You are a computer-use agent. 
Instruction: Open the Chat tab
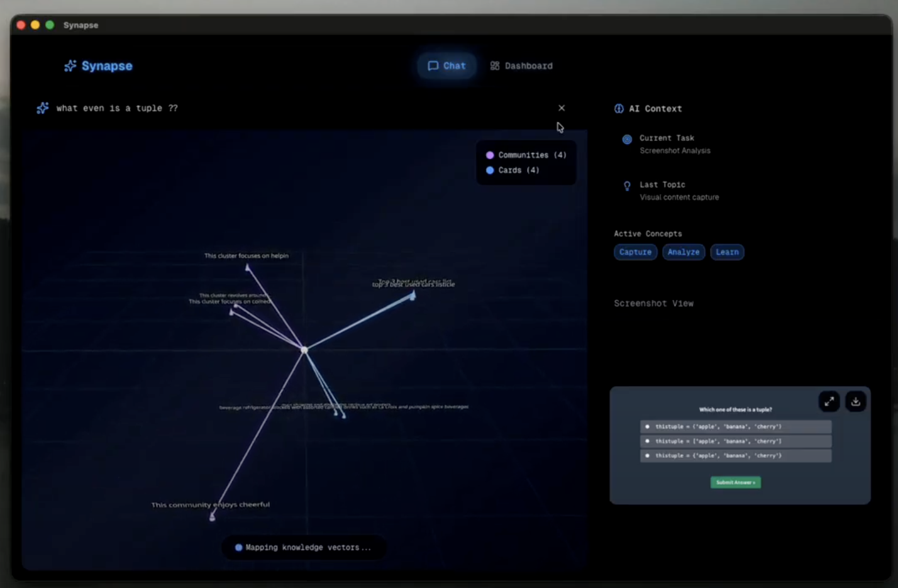[446, 65]
